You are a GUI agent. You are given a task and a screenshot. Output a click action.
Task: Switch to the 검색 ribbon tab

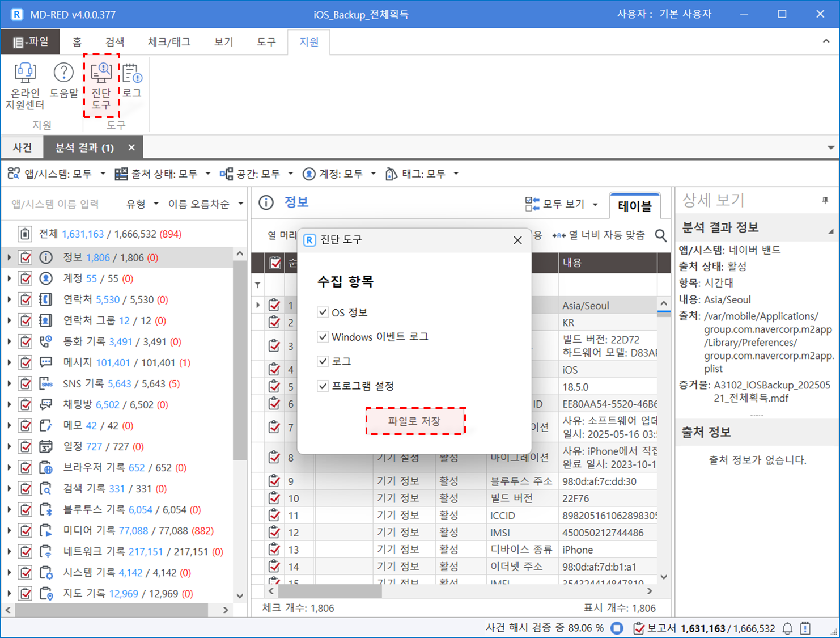click(114, 42)
